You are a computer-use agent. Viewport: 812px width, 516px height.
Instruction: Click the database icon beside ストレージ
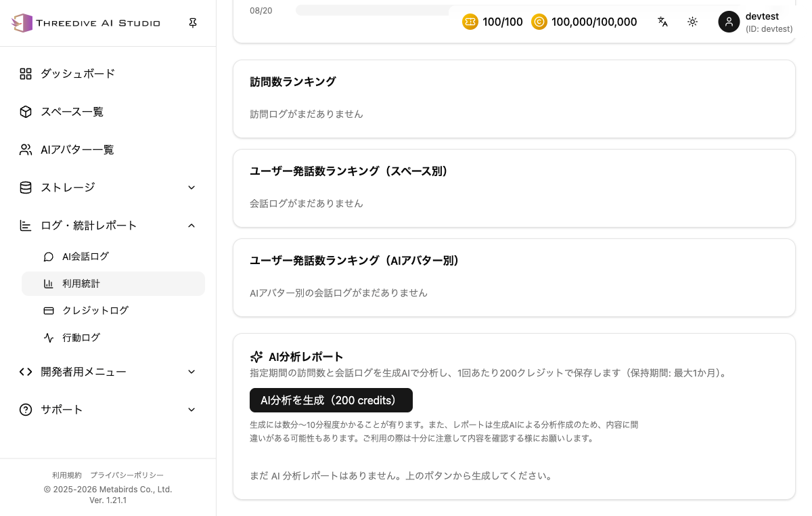point(26,188)
